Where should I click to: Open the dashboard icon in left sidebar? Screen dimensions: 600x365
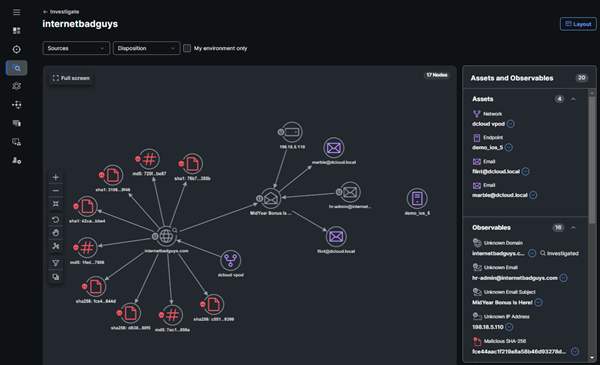pos(16,31)
